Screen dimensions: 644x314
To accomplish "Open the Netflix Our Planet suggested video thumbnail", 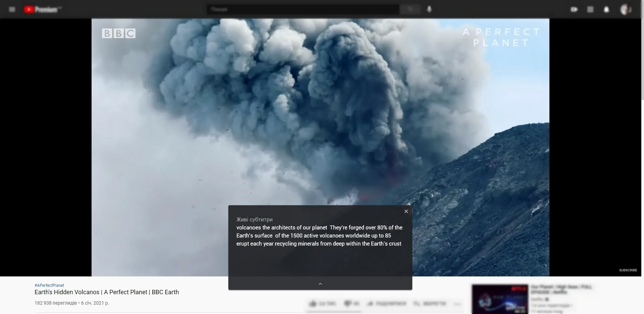I will pos(500,299).
